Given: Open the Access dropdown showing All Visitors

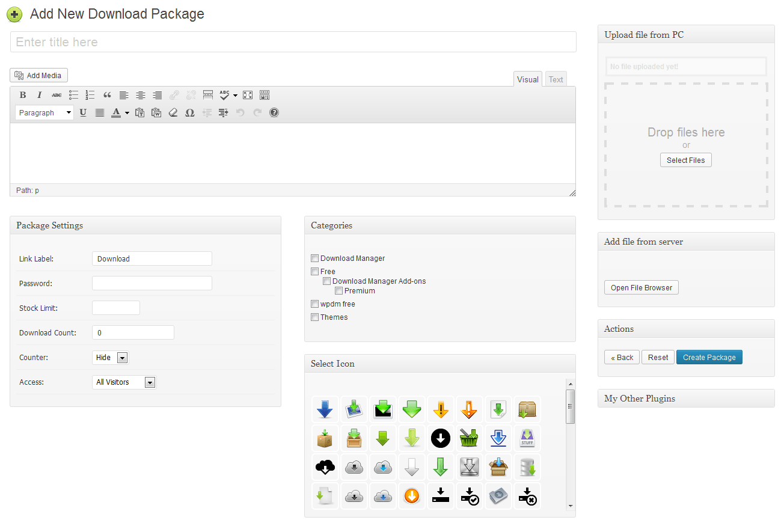Looking at the screenshot, I should [124, 382].
